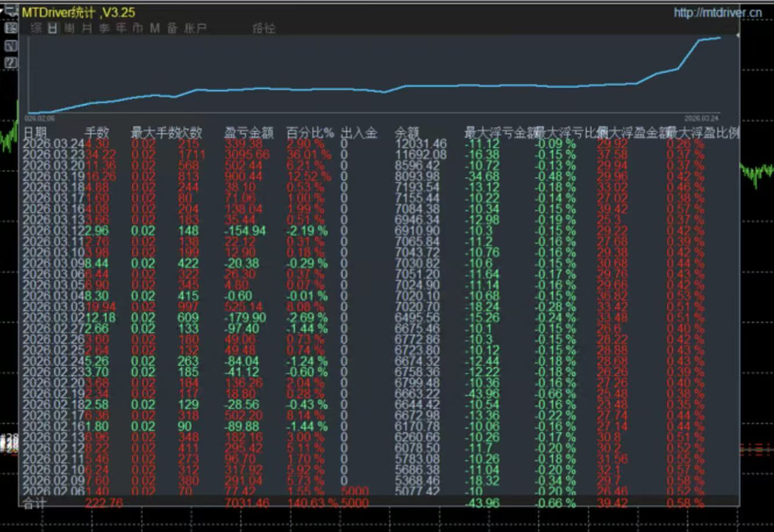Image resolution: width=774 pixels, height=532 pixels.
Task: Switch to the M tab
Action: pos(155,28)
